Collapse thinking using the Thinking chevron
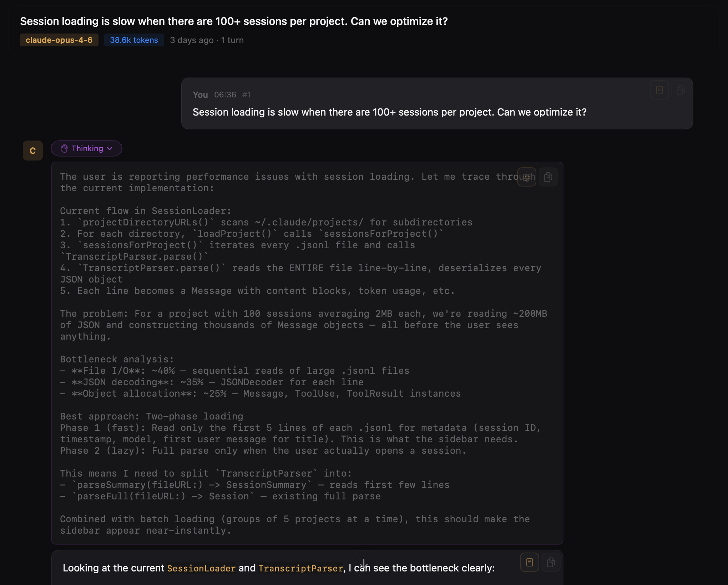This screenshot has width=728, height=585. pyautogui.click(x=110, y=148)
